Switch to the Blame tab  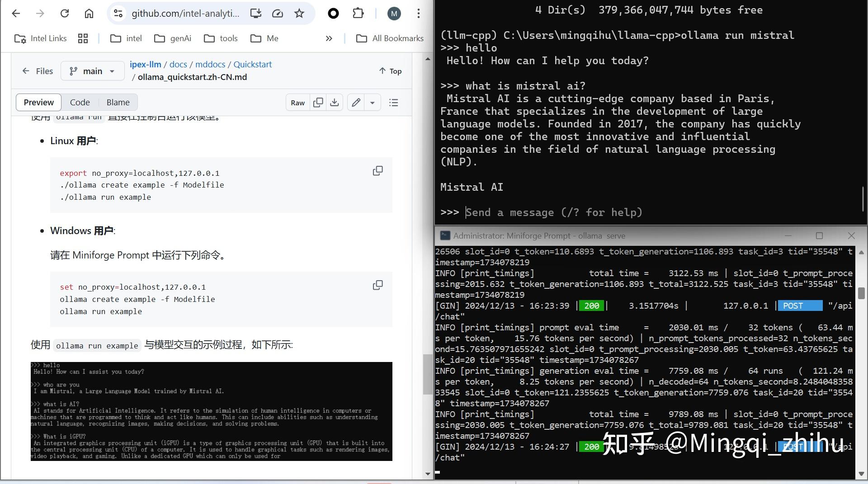coord(118,102)
